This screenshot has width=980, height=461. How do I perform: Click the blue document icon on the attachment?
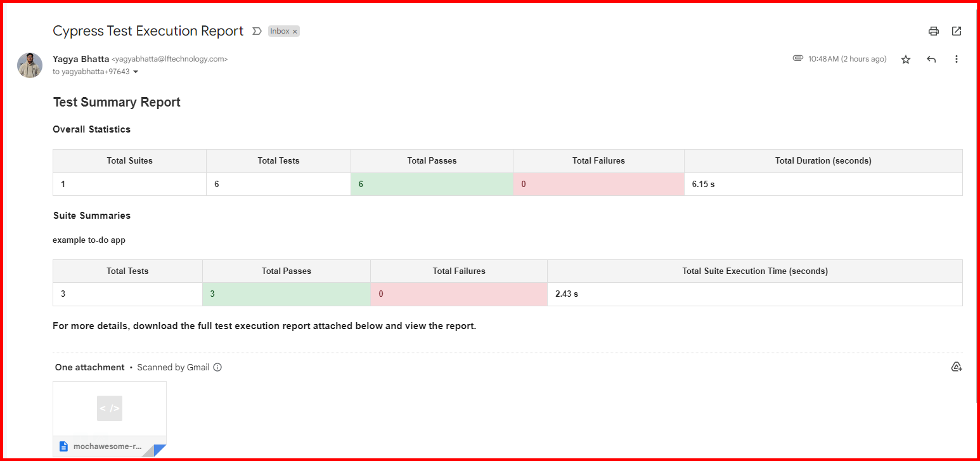point(63,446)
